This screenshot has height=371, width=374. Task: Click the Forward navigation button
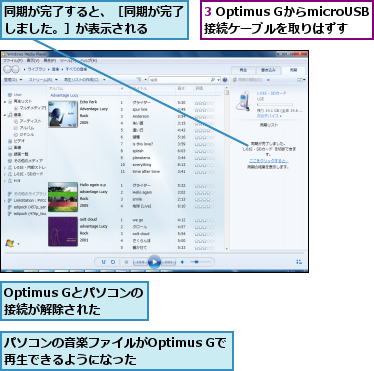point(16,69)
